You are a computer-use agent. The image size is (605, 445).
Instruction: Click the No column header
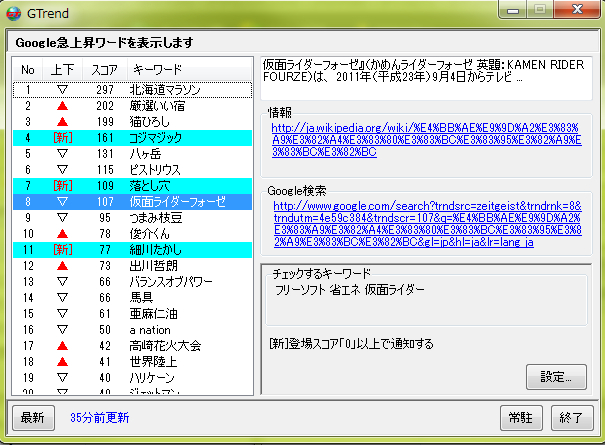coord(28,70)
